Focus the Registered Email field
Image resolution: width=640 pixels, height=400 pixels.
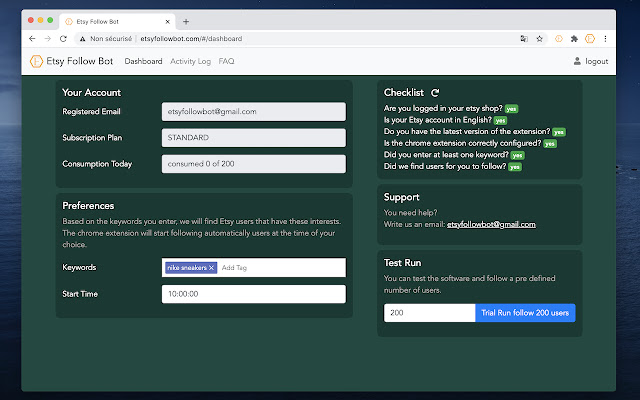[x=253, y=111]
